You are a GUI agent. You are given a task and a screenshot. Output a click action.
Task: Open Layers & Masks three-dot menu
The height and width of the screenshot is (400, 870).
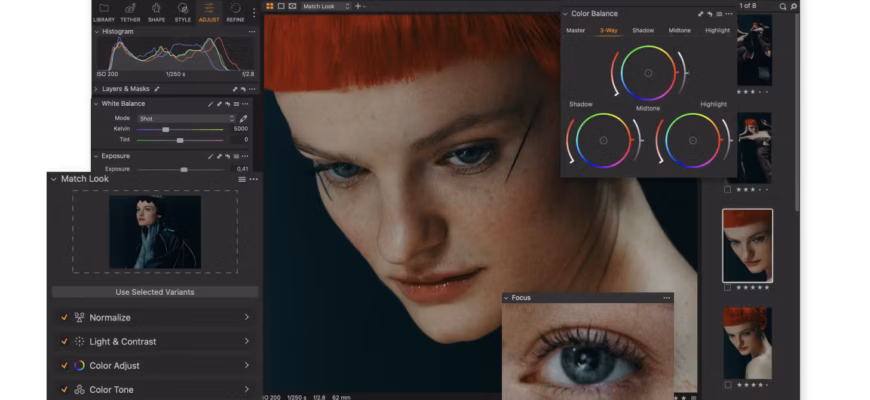pos(252,89)
